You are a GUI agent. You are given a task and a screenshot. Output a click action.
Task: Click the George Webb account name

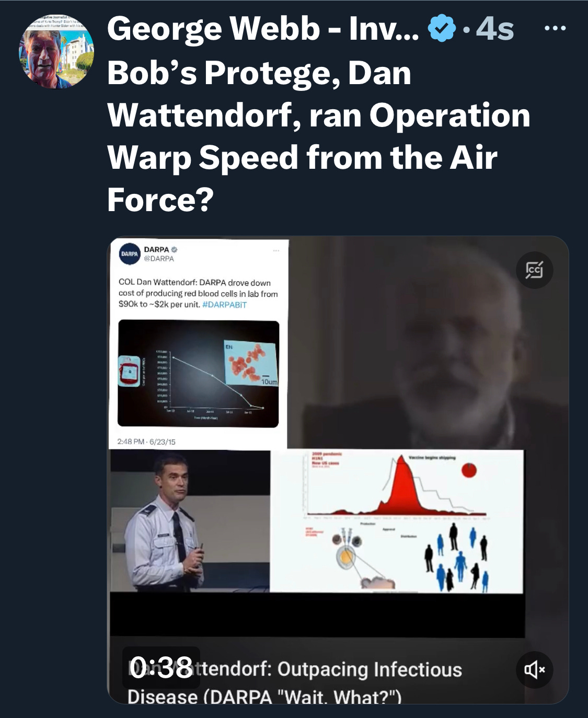[263, 29]
